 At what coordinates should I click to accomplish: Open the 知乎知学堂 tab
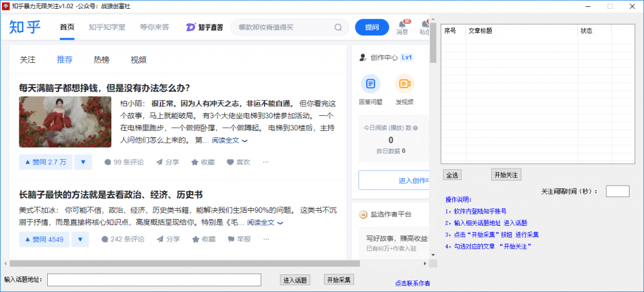(x=107, y=28)
